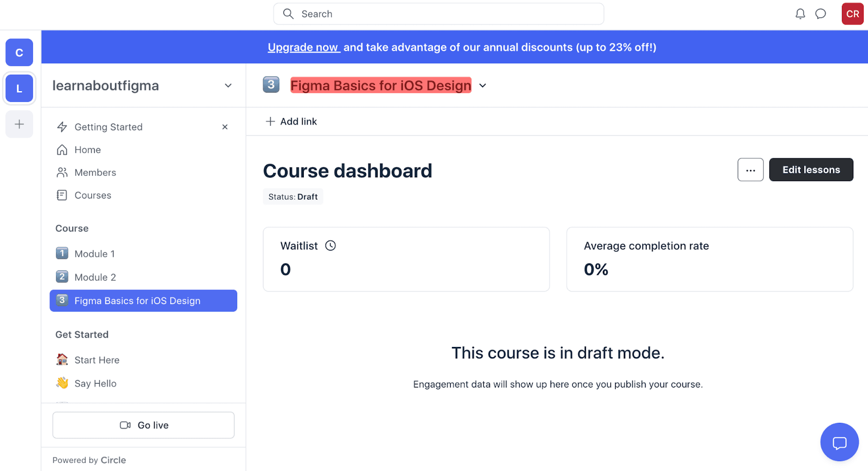The image size is (868, 471).
Task: Click the Status: Draft badge
Action: (x=293, y=197)
